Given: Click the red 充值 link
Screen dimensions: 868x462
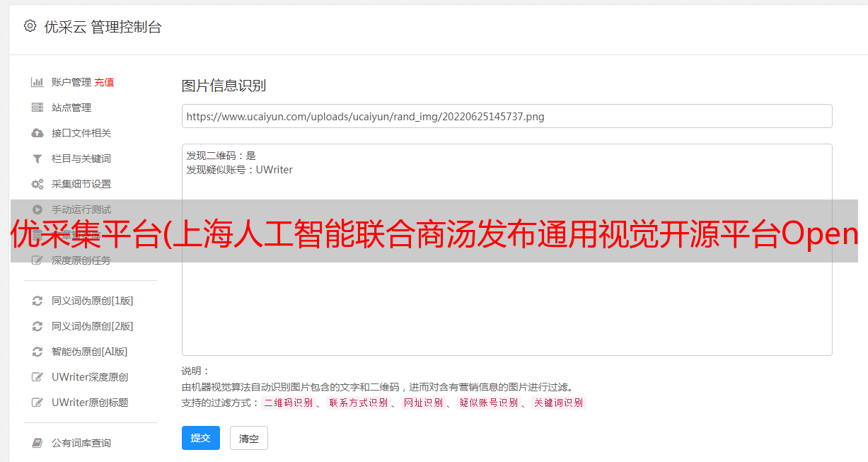Looking at the screenshot, I should pyautogui.click(x=104, y=82).
